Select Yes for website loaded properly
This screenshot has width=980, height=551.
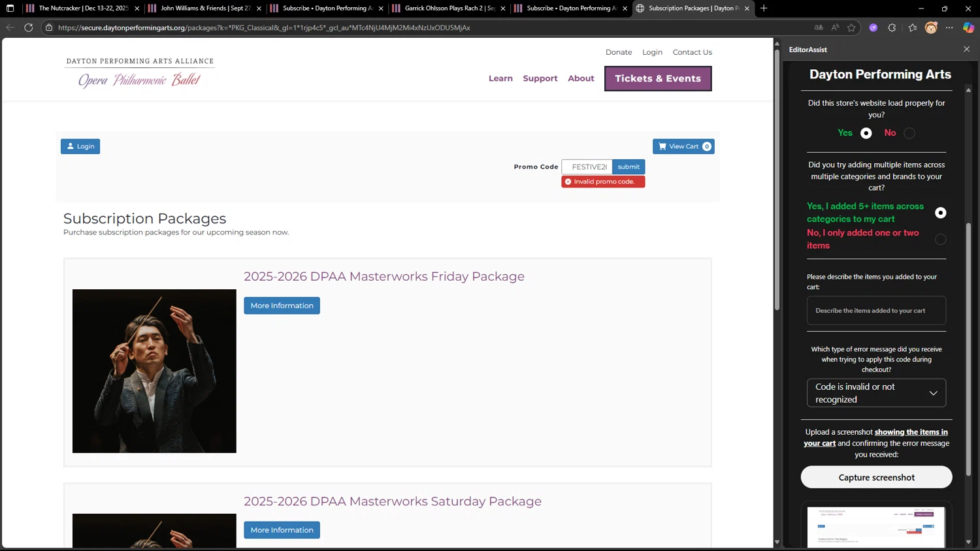click(866, 133)
